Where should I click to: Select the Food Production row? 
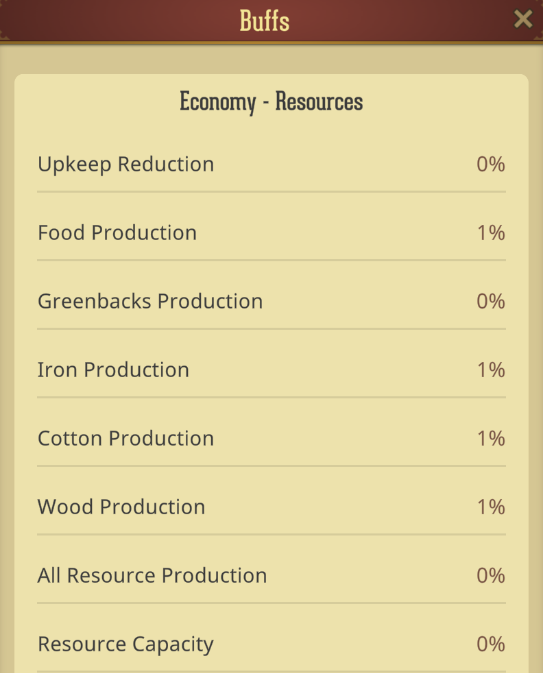pyautogui.click(x=271, y=233)
